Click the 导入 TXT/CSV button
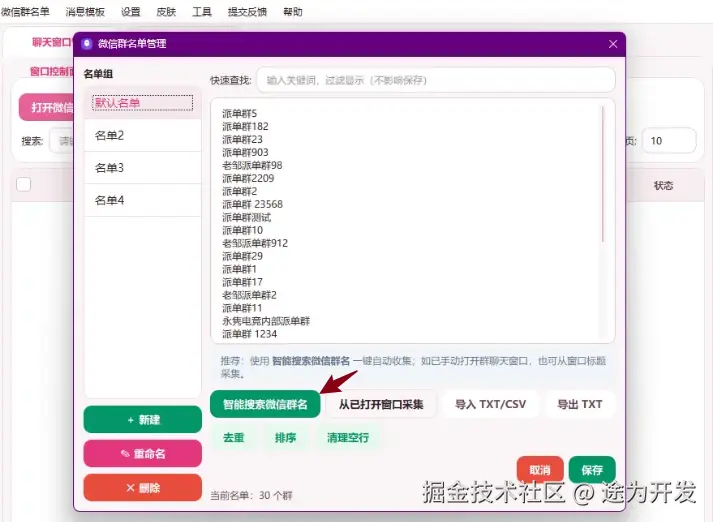This screenshot has height=522, width=713. 491,404
